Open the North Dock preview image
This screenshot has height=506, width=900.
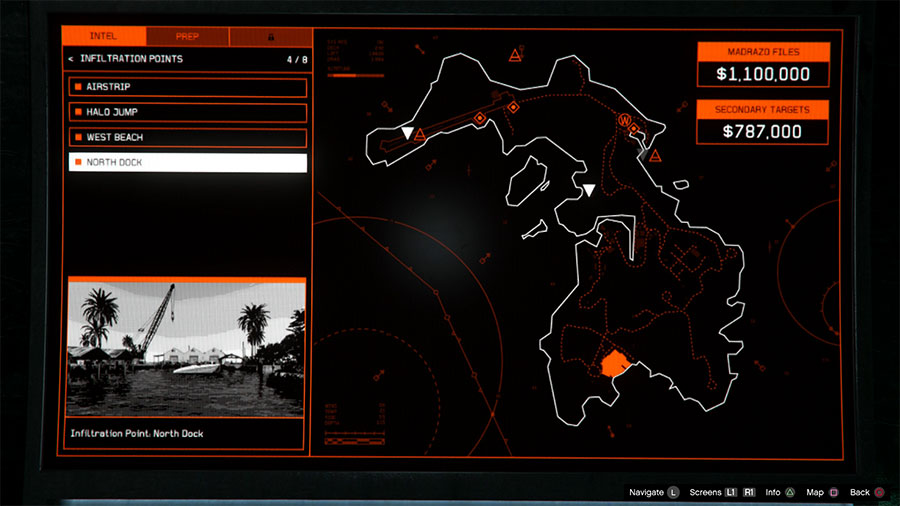coord(186,348)
